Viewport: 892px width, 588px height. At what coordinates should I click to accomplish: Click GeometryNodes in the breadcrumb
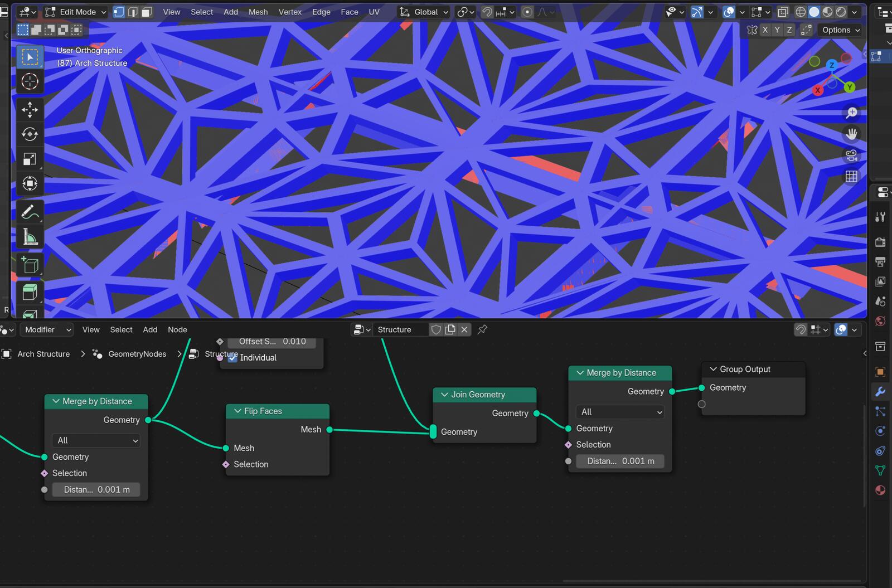[x=137, y=354]
